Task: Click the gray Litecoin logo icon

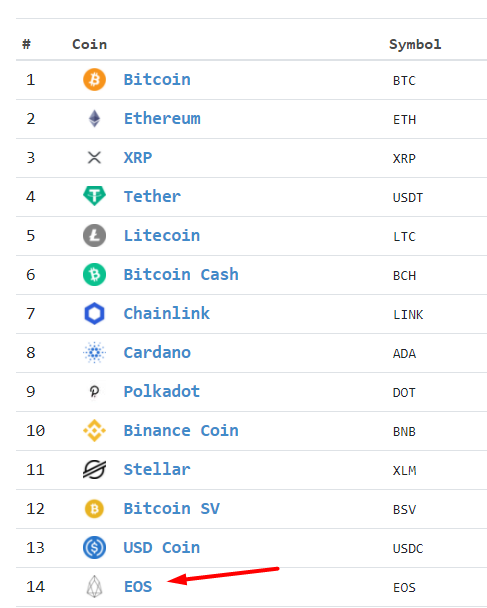Action: (94, 235)
